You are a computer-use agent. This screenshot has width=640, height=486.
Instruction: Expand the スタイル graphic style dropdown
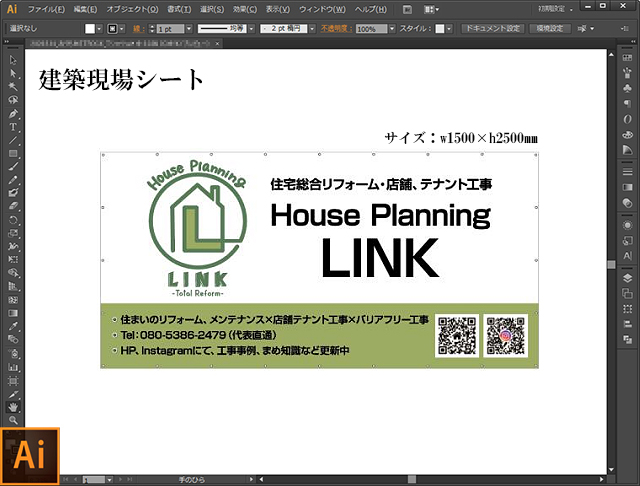tap(449, 29)
